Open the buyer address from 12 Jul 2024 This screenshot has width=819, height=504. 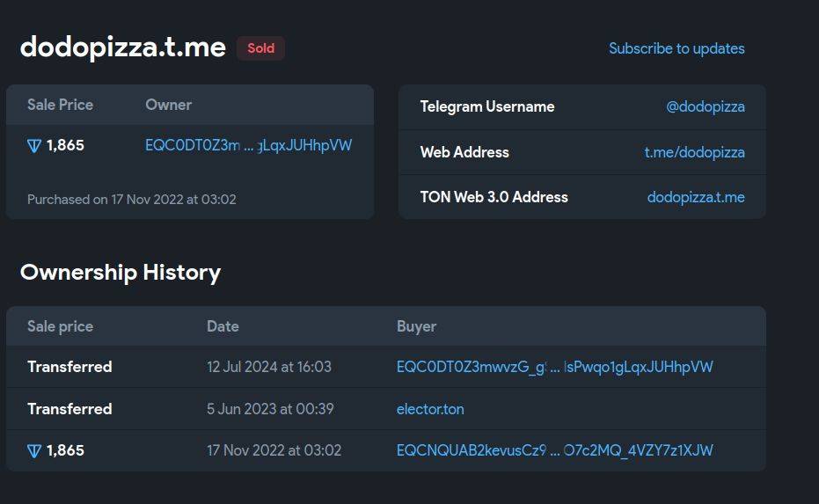click(x=554, y=367)
